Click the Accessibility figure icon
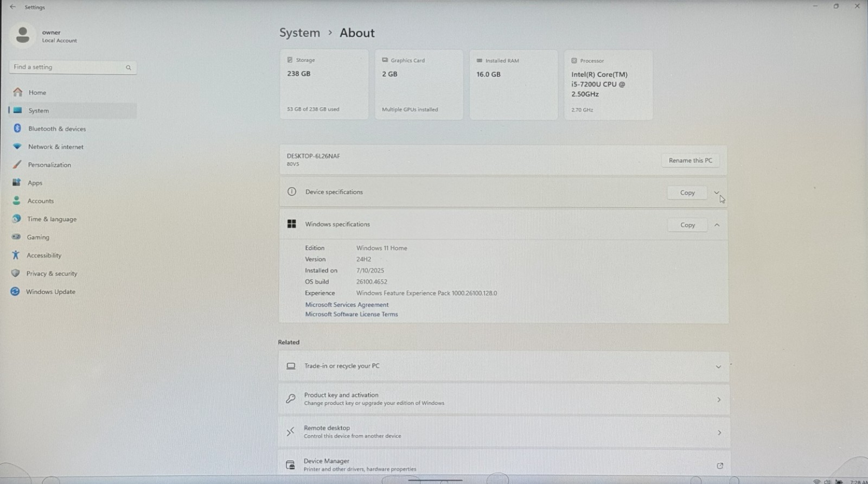868x484 pixels. [x=16, y=255]
